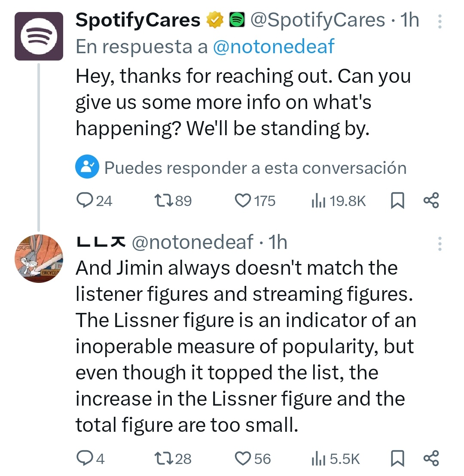The width and height of the screenshot is (464, 476).
Task: Open reply on SpotifyCares tweet
Action: pyautogui.click(x=94, y=201)
